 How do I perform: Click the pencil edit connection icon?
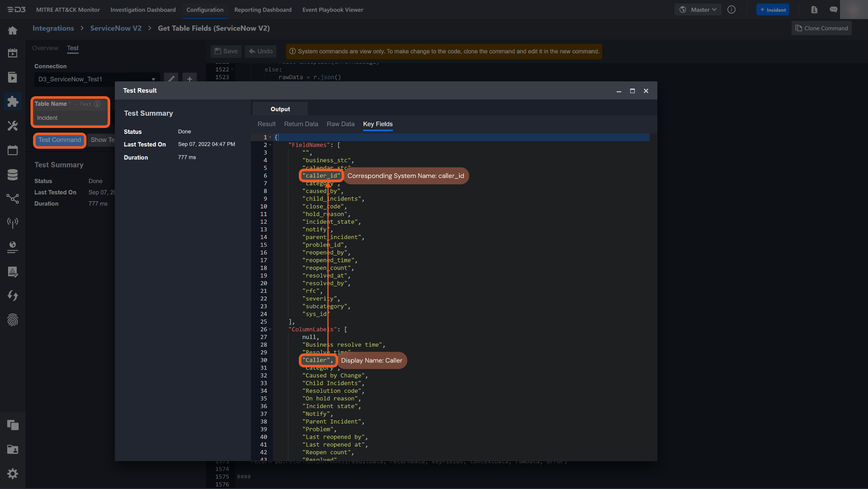click(171, 79)
